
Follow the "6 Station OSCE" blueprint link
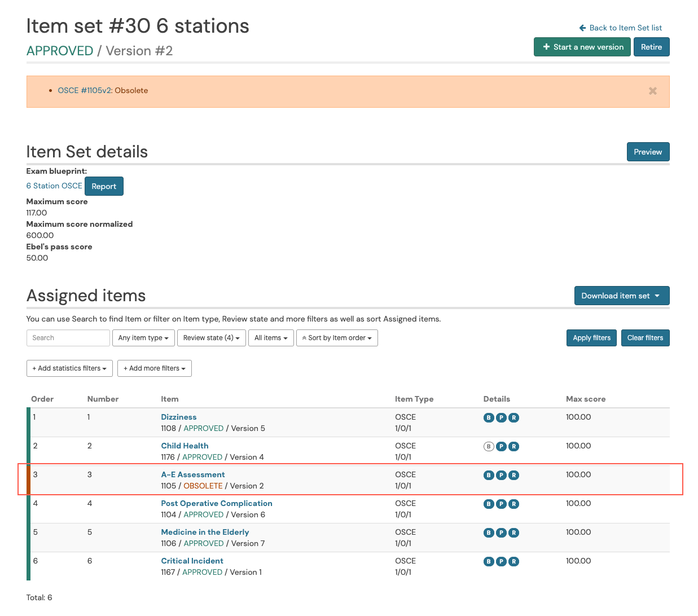tap(54, 186)
